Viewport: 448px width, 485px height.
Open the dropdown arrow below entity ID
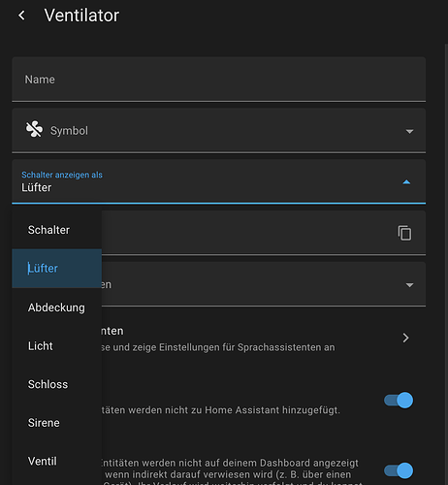pyautogui.click(x=409, y=285)
